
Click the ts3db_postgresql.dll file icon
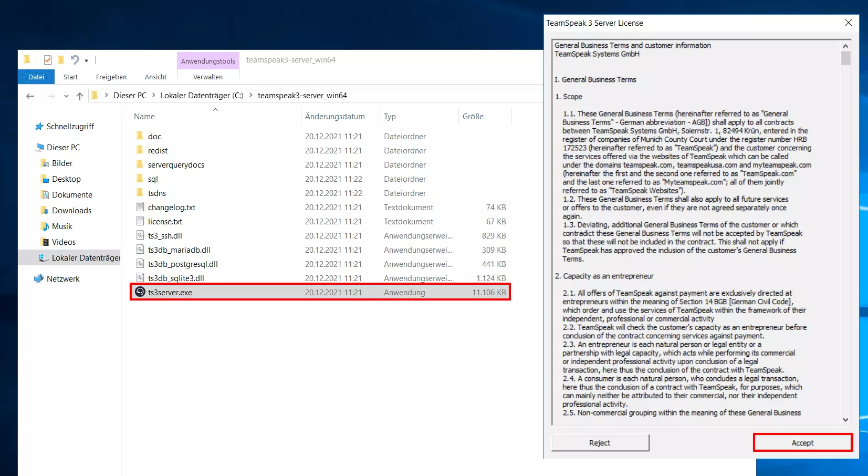140,264
